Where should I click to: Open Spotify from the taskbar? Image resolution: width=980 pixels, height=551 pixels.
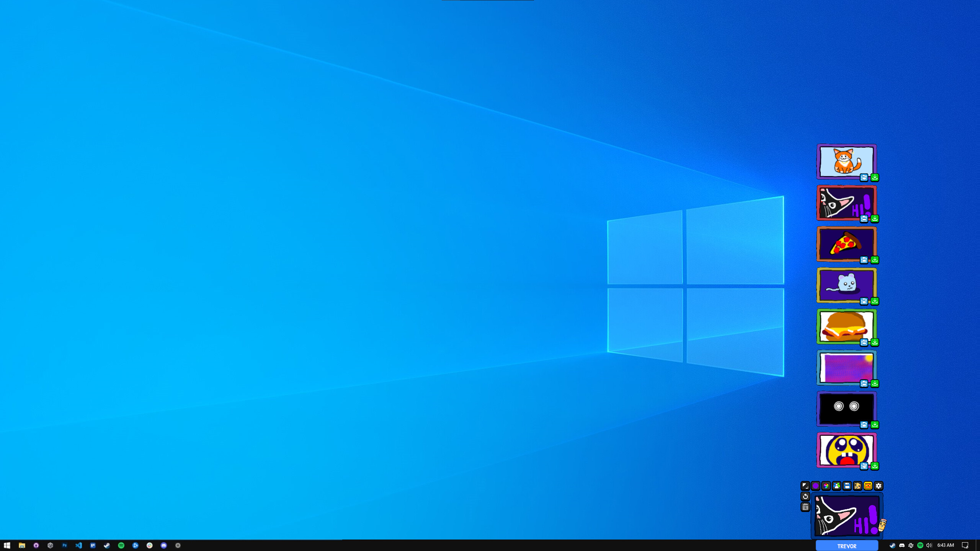click(x=121, y=545)
